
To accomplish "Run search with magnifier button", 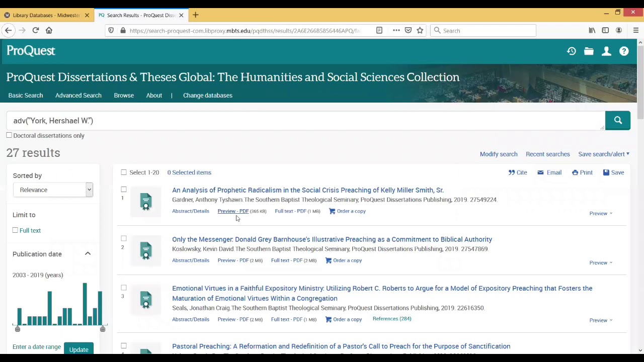I will coord(618,121).
